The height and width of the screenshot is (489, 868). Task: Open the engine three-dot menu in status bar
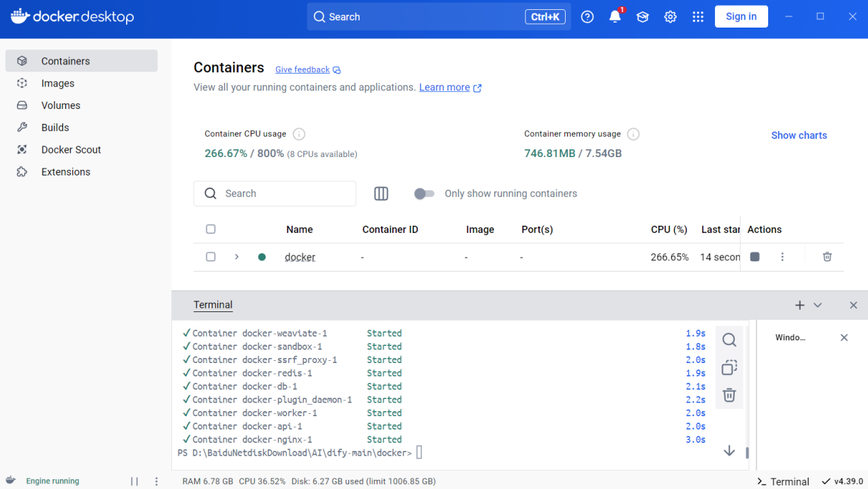pyautogui.click(x=156, y=481)
